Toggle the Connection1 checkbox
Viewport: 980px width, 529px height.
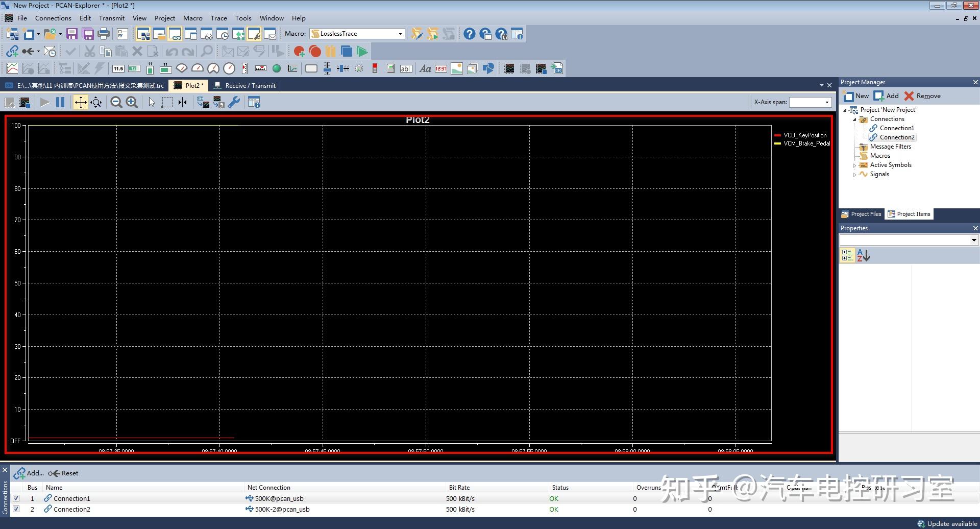[16, 498]
